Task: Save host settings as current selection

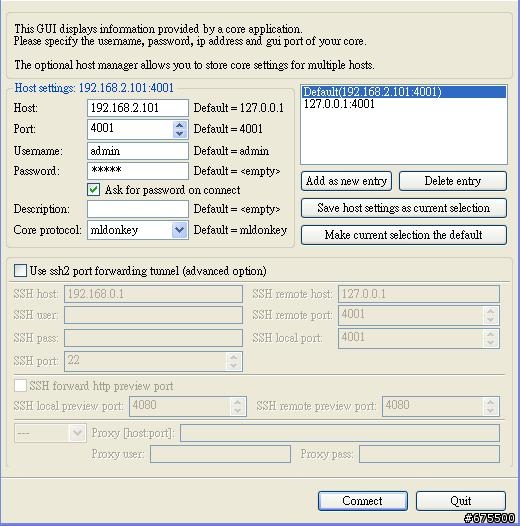Action: 404,208
